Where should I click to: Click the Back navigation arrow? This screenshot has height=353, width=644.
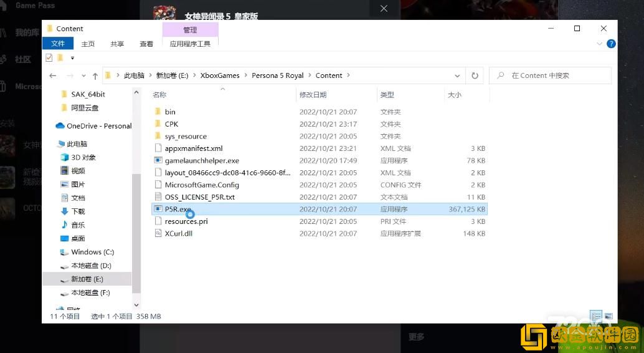[53, 75]
